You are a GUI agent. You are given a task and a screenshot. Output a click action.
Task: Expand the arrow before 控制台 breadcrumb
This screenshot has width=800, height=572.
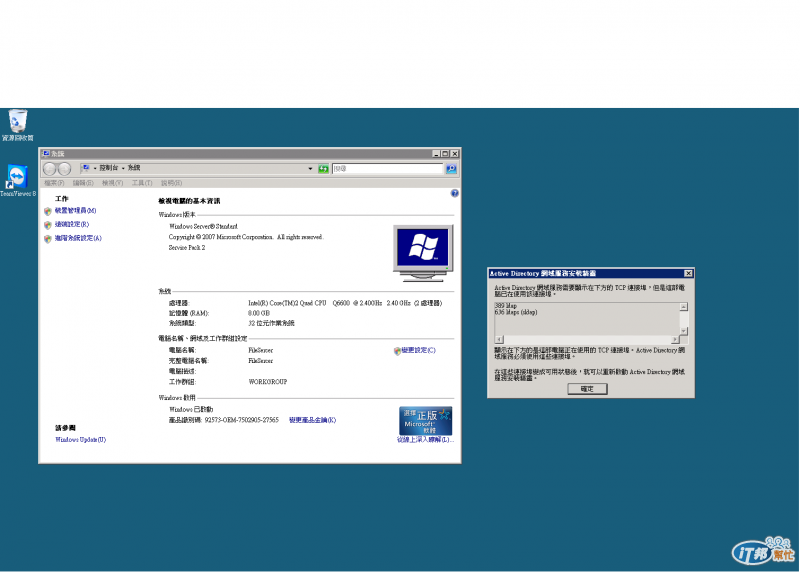[x=95, y=168]
